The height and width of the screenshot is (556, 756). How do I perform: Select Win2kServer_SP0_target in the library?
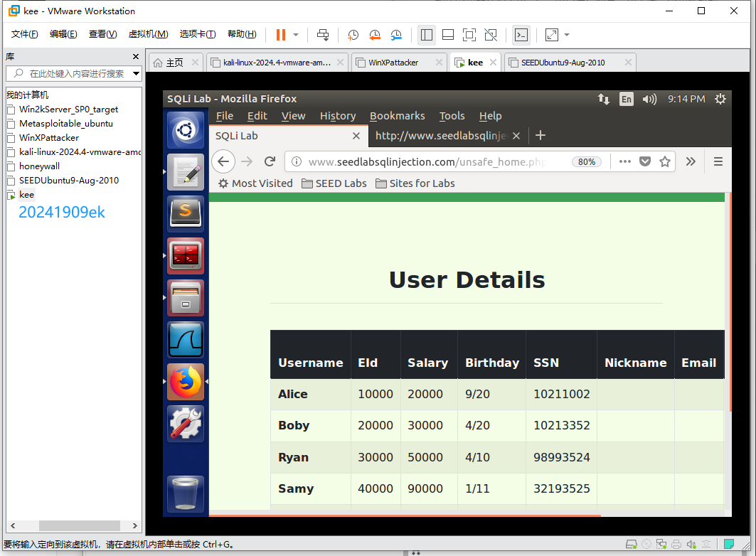point(68,109)
